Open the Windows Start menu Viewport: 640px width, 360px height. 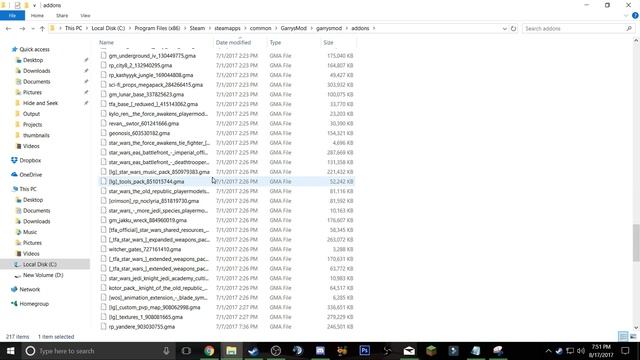click(x=11, y=351)
